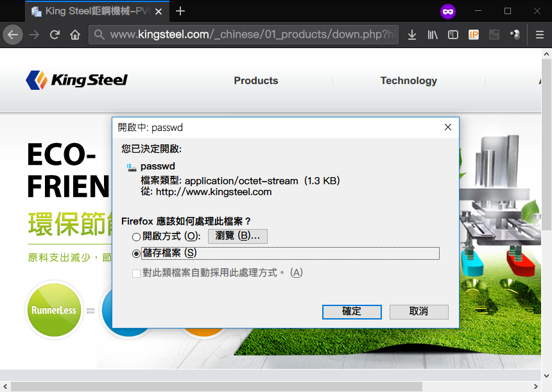Screen dimensions: 552x392
Task: Click the forward navigation arrow
Action: point(34,35)
